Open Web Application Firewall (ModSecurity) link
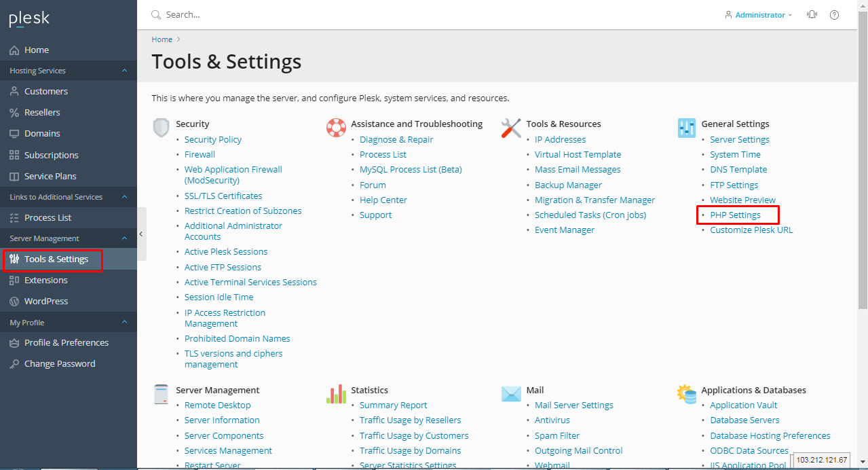The image size is (868, 470). click(233, 175)
